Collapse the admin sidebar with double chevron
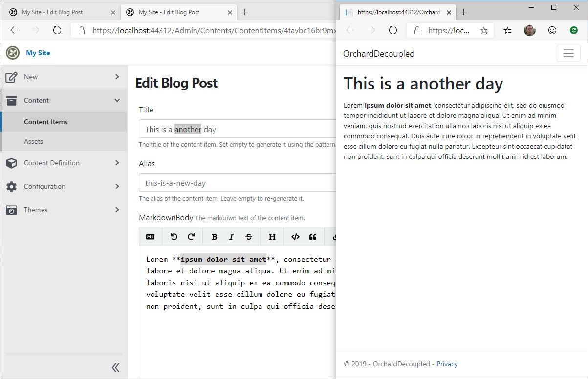Image resolution: width=588 pixels, height=379 pixels. 115,367
